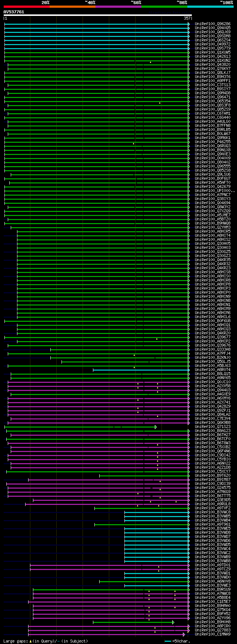Image resolution: width=237 pixels, height=644 pixels.
Task: Open hit UniRef100_O49972
Action: pyautogui.click(x=213, y=44)
